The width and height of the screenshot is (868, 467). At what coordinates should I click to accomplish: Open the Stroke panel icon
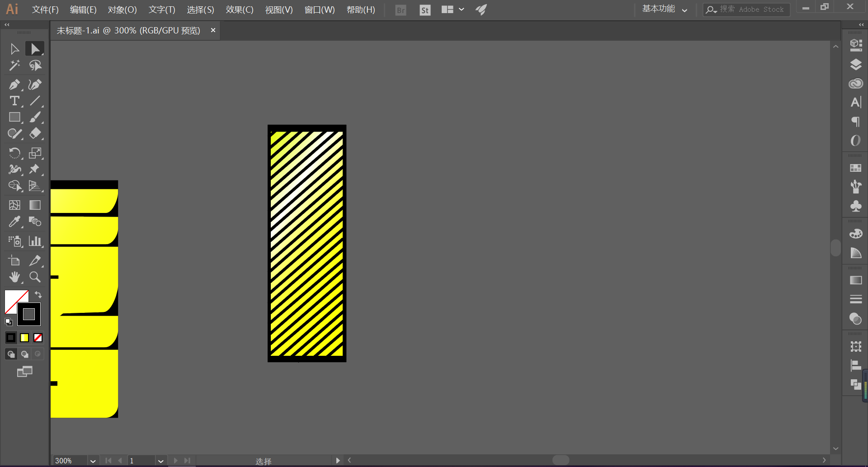[x=855, y=299]
